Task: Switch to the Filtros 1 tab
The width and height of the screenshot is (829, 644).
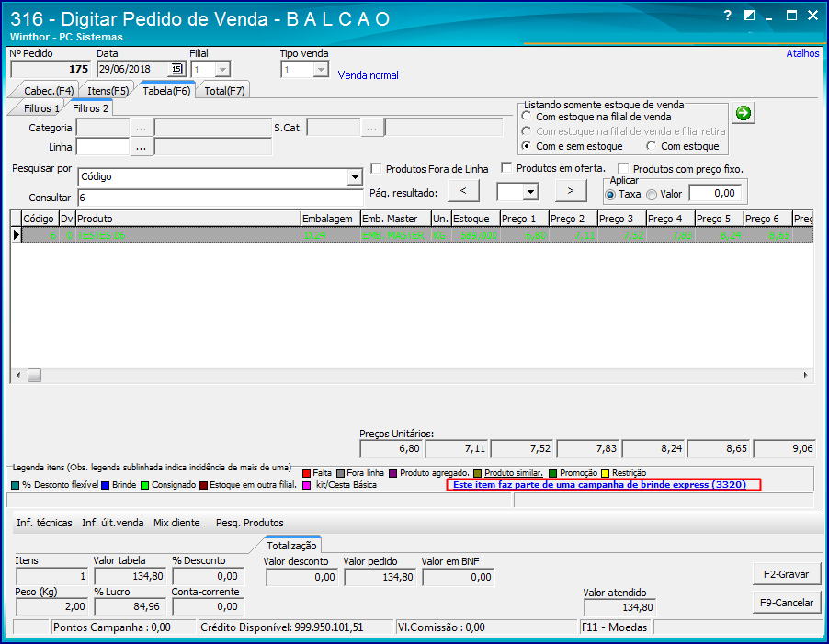Action: click(41, 108)
